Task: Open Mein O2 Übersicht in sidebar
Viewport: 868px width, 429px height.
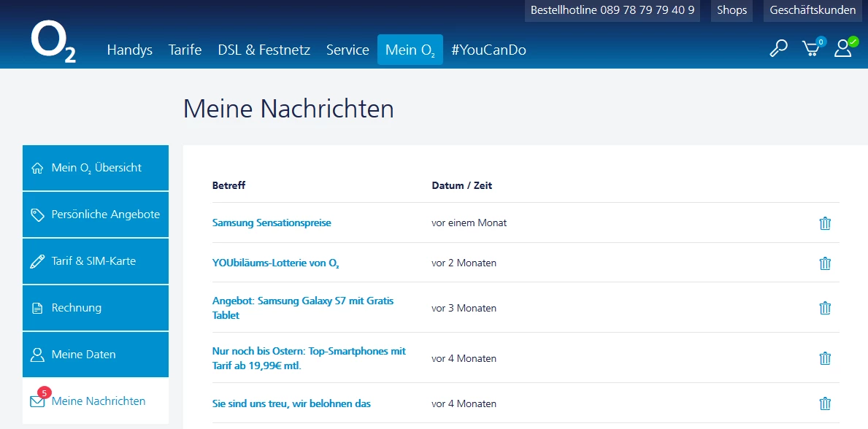Action: [96, 168]
